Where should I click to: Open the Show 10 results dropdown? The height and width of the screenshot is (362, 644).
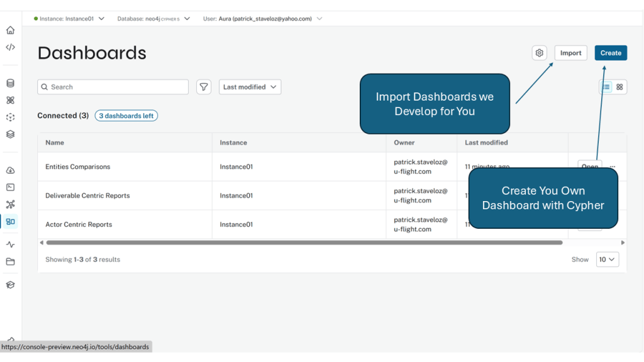[x=607, y=260]
